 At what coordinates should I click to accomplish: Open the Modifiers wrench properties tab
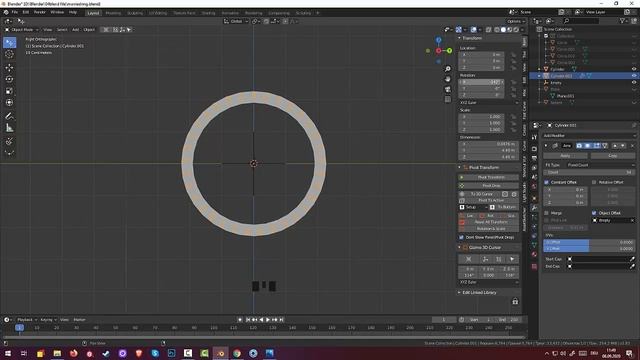pos(534,208)
